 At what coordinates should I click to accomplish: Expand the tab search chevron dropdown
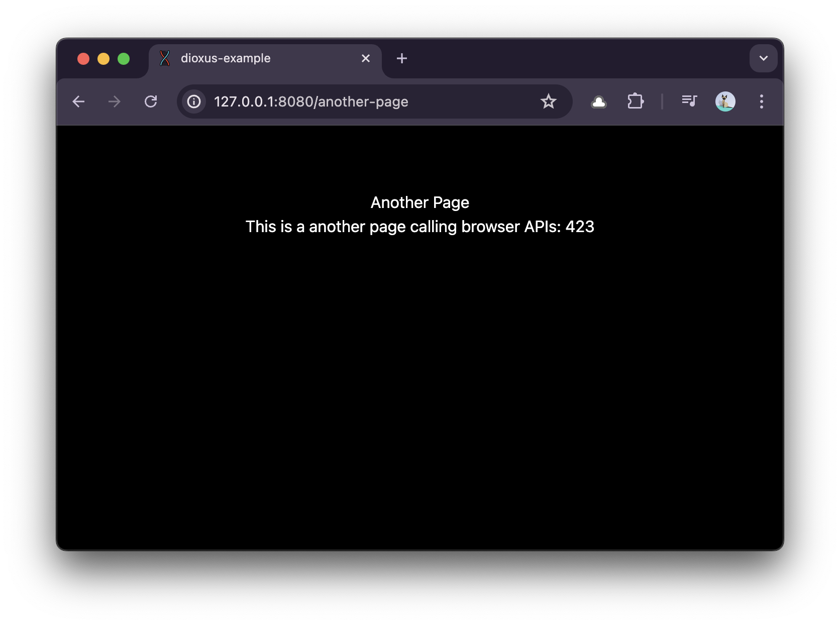click(x=763, y=58)
